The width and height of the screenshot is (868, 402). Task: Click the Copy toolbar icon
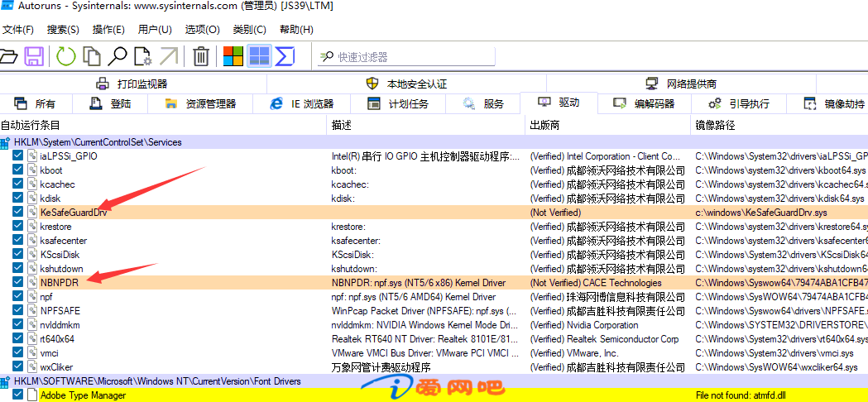click(x=92, y=56)
